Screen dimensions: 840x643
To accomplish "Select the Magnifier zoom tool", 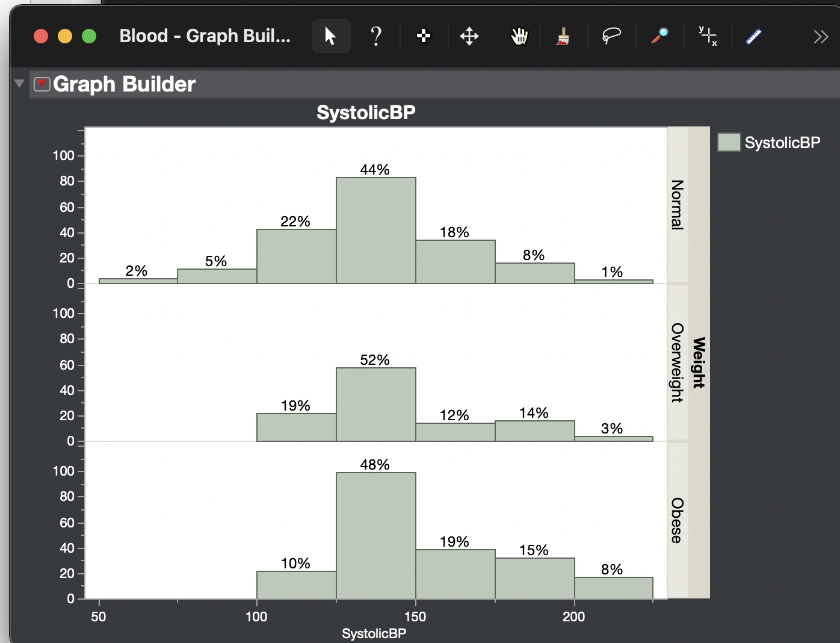I will 659,36.
